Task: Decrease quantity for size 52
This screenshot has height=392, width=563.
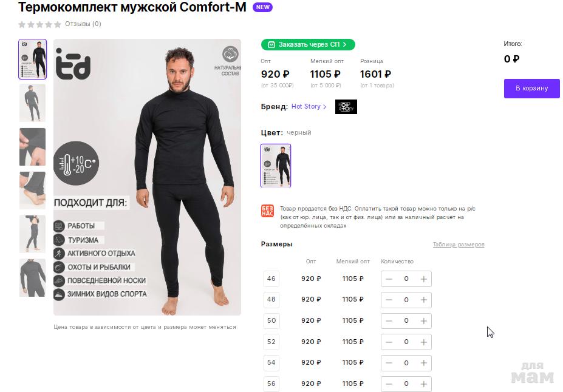Action: pyautogui.click(x=389, y=342)
